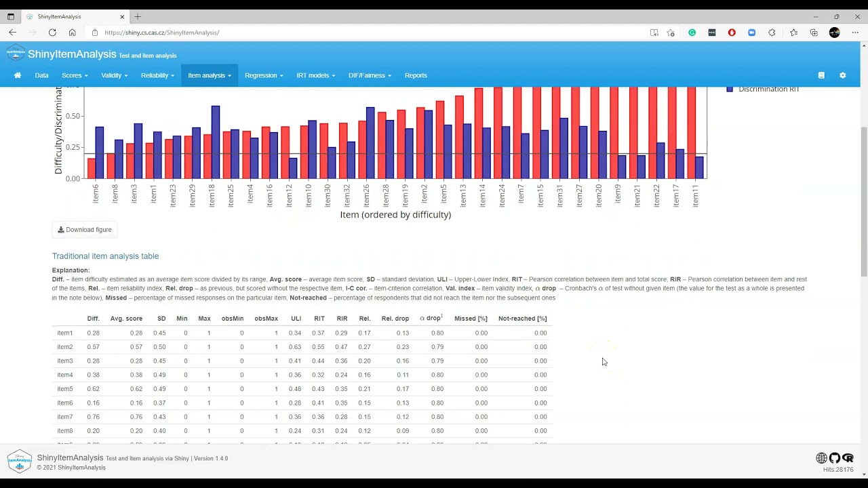The height and width of the screenshot is (488, 868).
Task: Open the browser three-dot menu
Action: point(855,33)
